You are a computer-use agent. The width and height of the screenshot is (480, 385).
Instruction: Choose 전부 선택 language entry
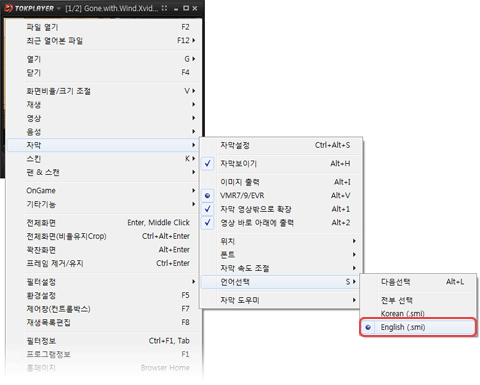pyautogui.click(x=418, y=300)
